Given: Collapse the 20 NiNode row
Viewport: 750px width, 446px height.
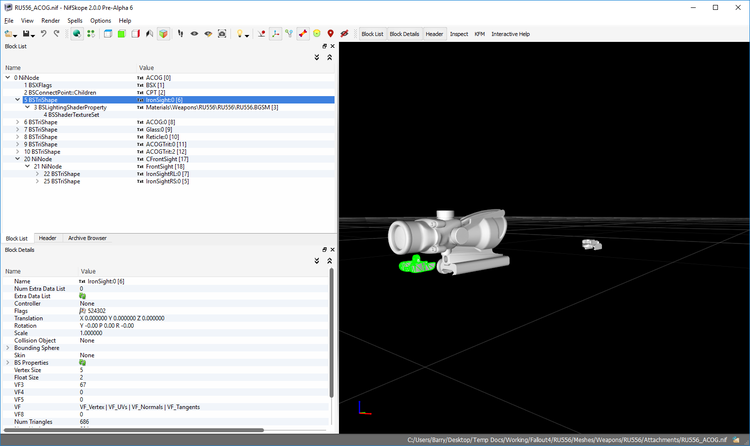Looking at the screenshot, I should (18, 159).
